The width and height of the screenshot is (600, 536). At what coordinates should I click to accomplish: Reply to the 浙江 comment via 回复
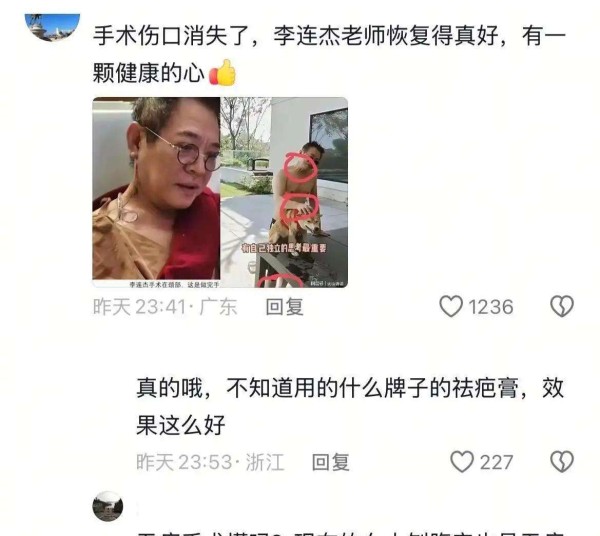[330, 462]
